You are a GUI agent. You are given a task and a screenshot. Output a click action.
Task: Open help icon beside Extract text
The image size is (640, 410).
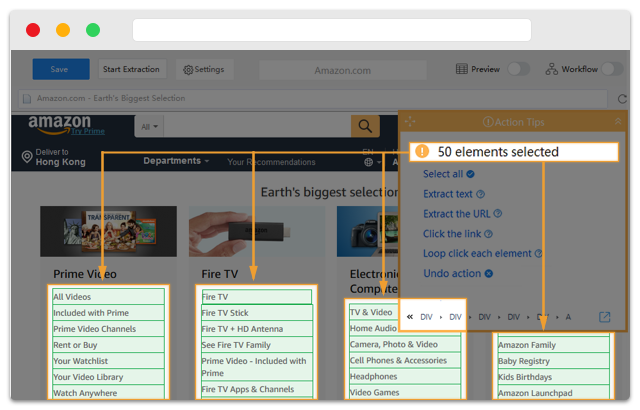480,194
